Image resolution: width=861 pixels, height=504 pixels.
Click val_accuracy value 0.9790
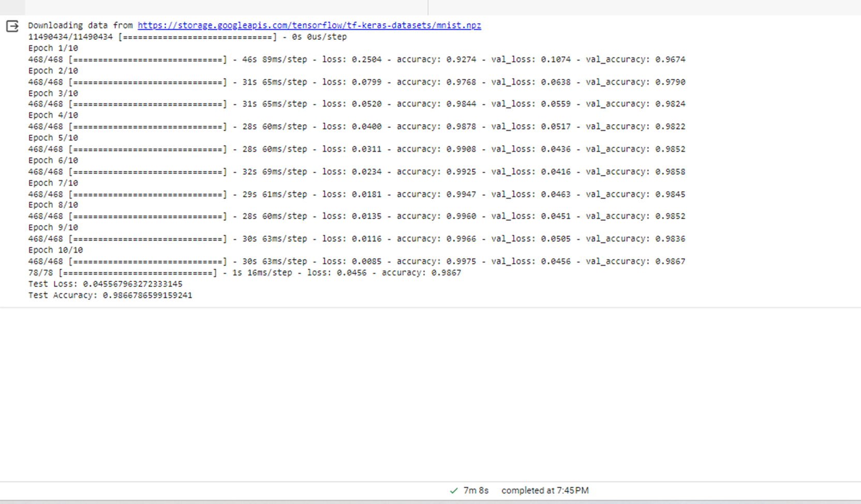click(x=670, y=82)
